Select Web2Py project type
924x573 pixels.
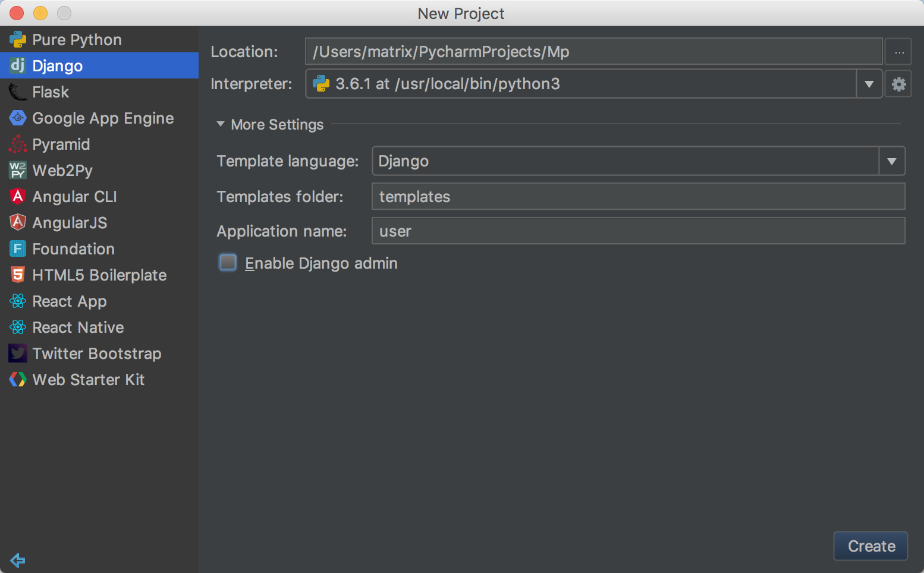pyautogui.click(x=99, y=171)
